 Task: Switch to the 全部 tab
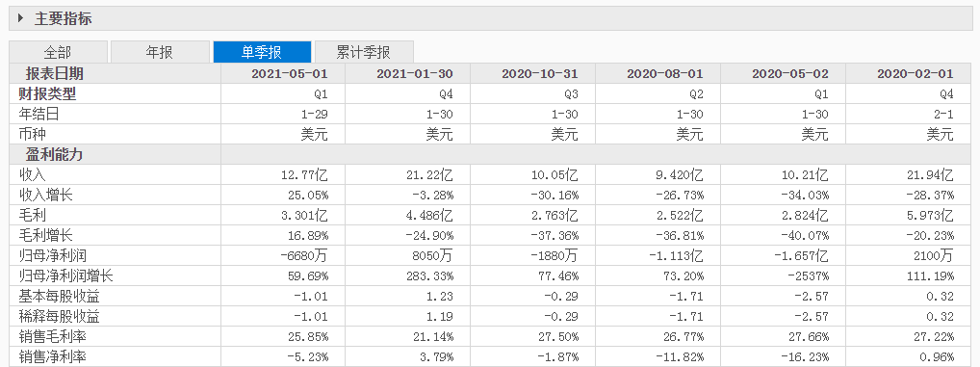[x=58, y=52]
